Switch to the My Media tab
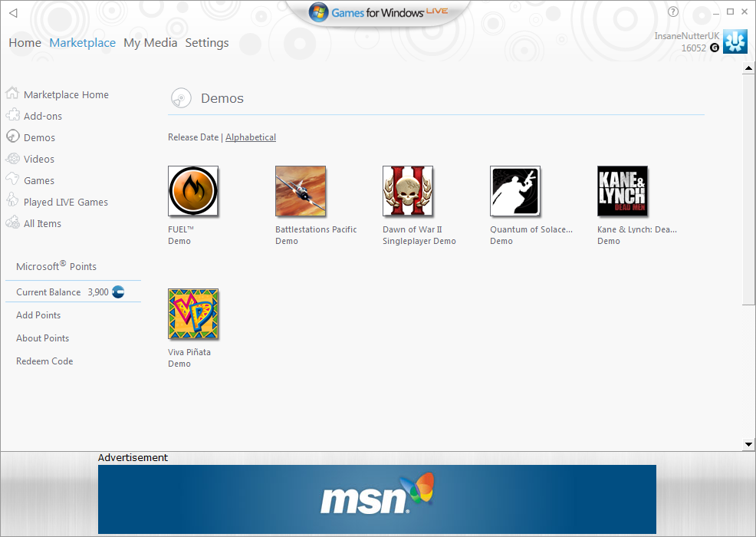 [150, 42]
